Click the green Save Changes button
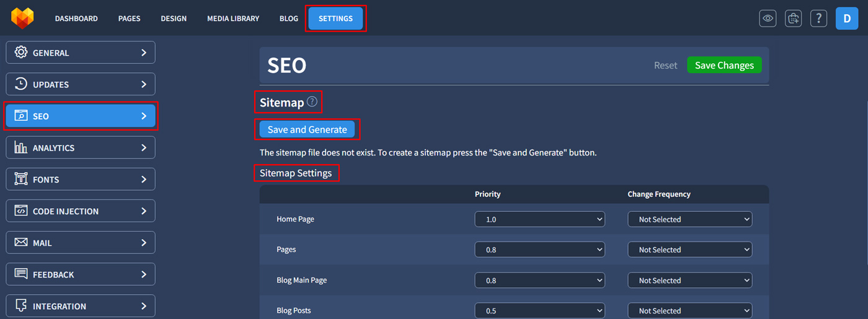Screen dimensions: 868x319 (x=724, y=66)
